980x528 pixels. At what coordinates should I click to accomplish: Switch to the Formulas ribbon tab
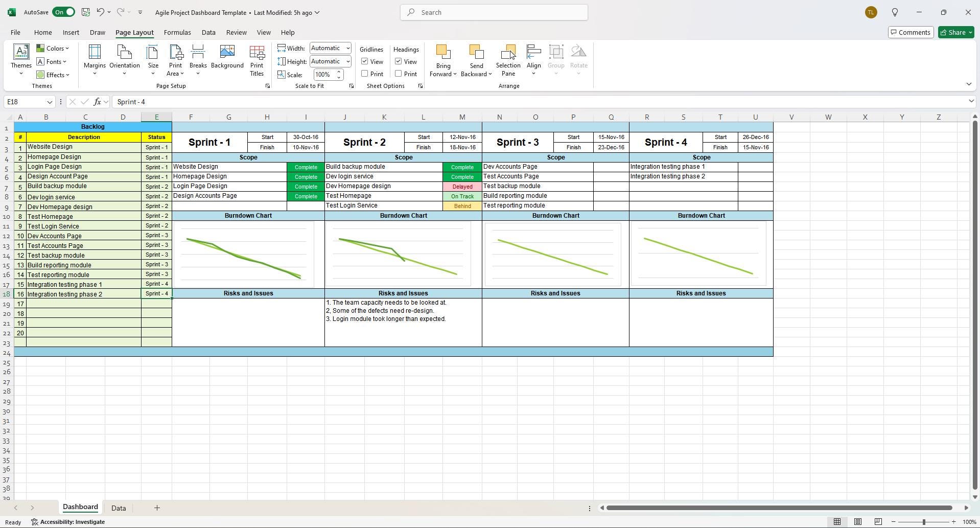pyautogui.click(x=177, y=32)
